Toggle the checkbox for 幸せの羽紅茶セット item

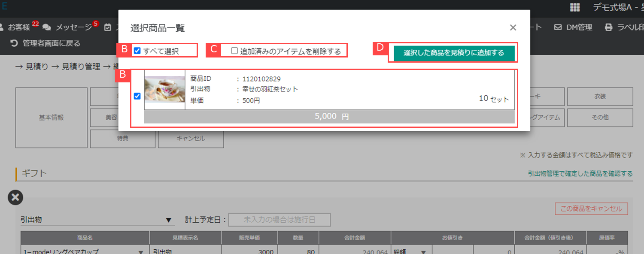coord(137,96)
